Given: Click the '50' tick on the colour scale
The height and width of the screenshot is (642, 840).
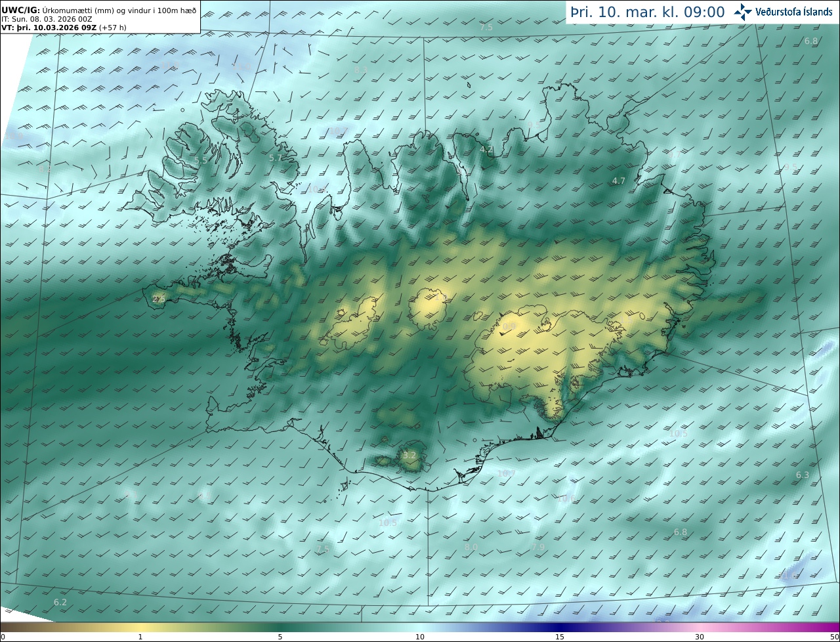Looking at the screenshot, I should (834, 637).
